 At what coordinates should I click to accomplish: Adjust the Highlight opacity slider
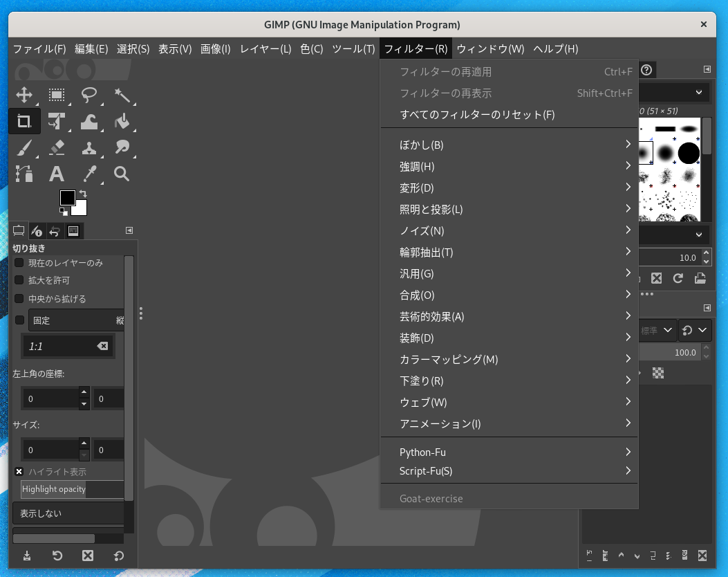72,489
